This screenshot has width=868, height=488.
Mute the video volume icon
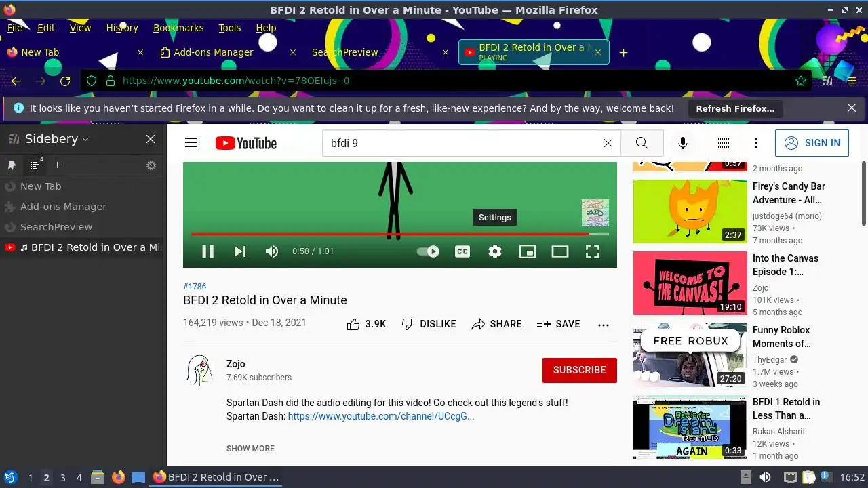point(272,251)
